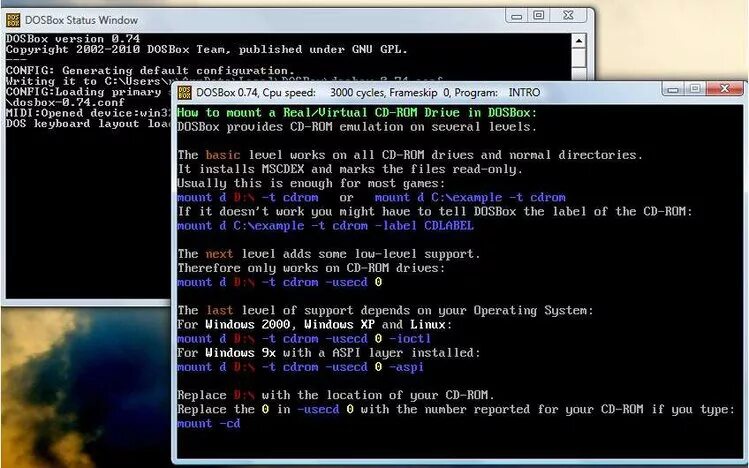Click the Status Window scrollbar up arrow
The height and width of the screenshot is (468, 749).
579,41
